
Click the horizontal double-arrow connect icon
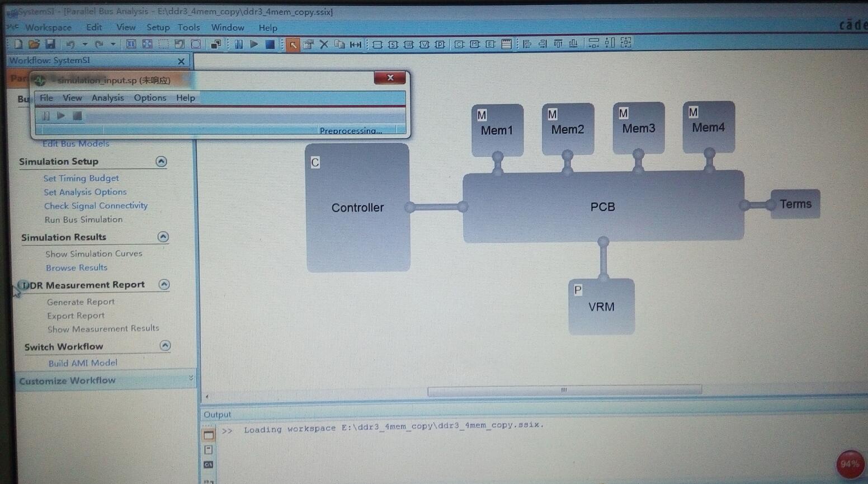click(x=356, y=44)
